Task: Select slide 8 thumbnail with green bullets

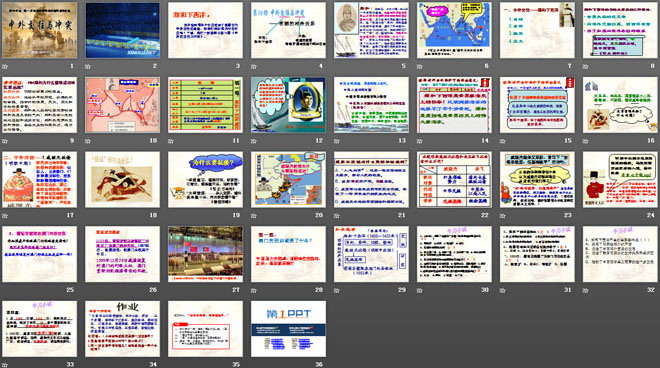Action: pos(620,30)
